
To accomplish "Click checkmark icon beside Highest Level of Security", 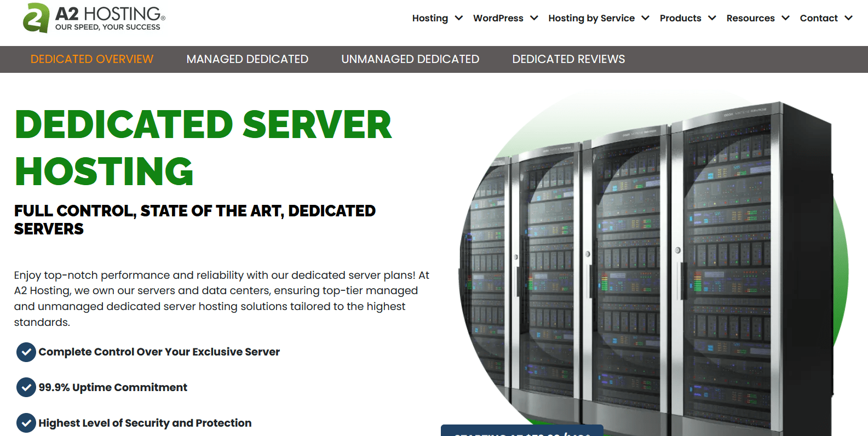I will pyautogui.click(x=26, y=423).
